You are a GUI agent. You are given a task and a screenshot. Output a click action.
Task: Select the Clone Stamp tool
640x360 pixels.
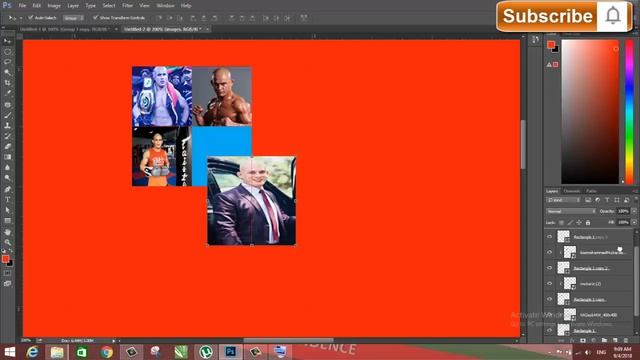[x=7, y=126]
